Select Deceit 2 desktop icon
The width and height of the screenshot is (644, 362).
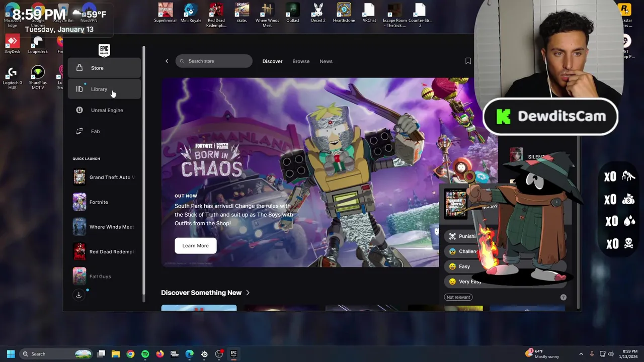click(318, 13)
